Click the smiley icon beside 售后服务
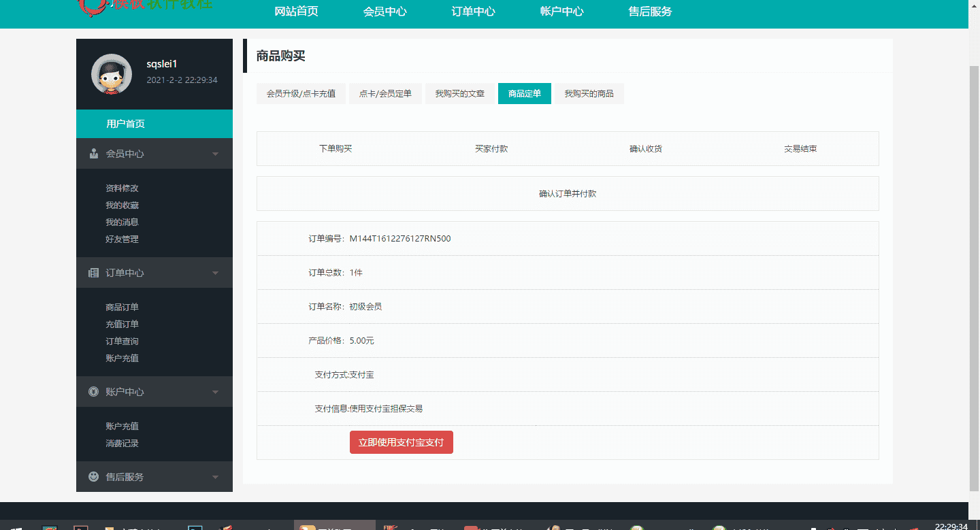This screenshot has height=530, width=980. pos(93,476)
